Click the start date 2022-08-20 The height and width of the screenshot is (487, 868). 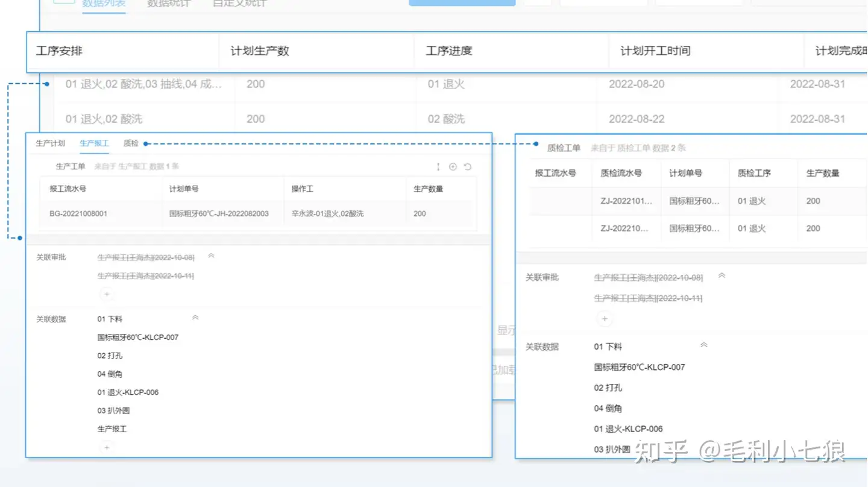click(x=637, y=84)
